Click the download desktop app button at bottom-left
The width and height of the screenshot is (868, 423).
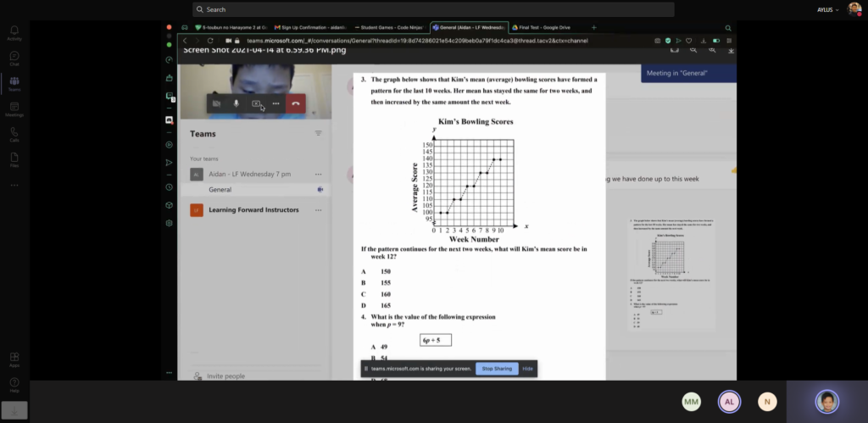point(14,410)
